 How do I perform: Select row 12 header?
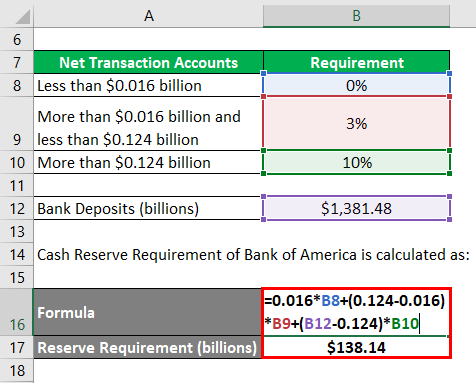tap(17, 208)
